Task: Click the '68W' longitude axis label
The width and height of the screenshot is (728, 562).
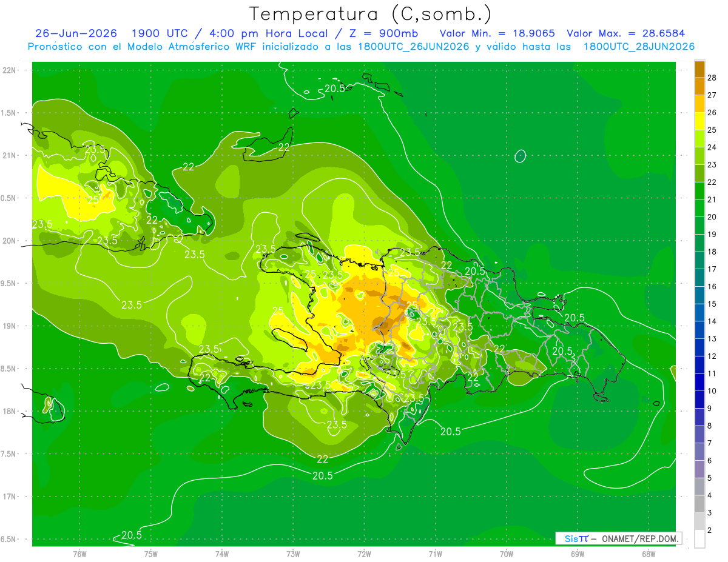Action: point(649,554)
